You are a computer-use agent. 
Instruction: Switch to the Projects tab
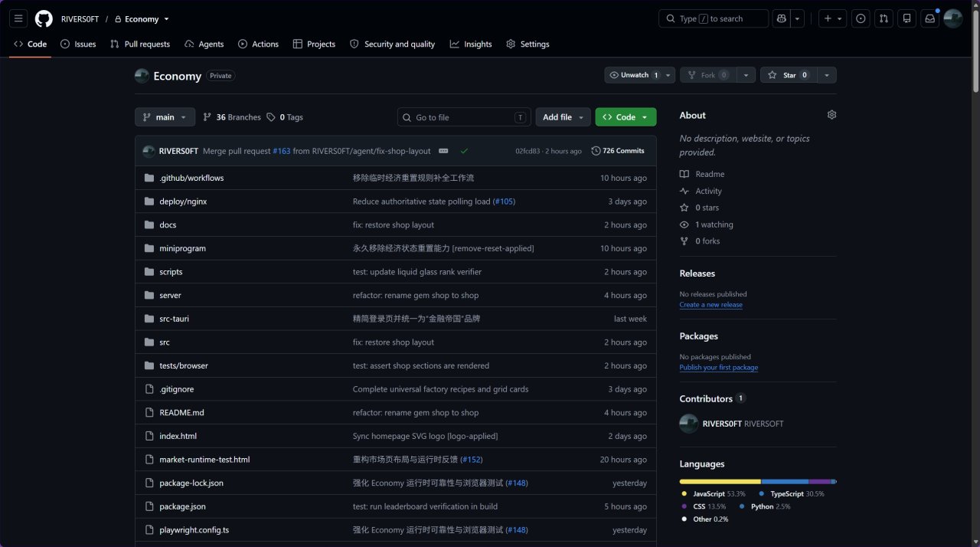pyautogui.click(x=314, y=44)
